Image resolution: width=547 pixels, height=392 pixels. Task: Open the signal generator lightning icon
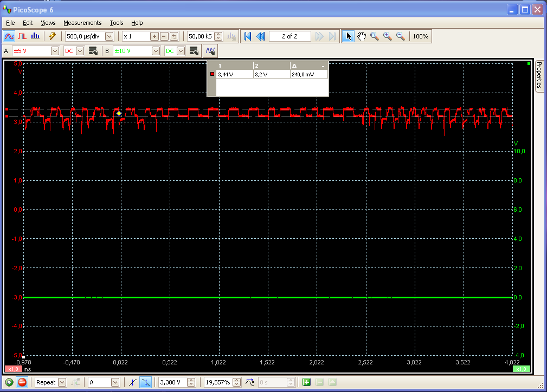pos(53,36)
